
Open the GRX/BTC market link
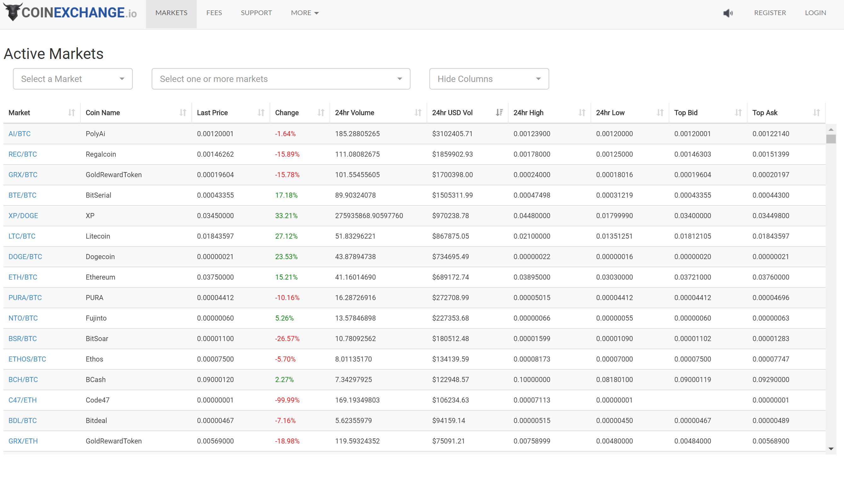point(23,175)
